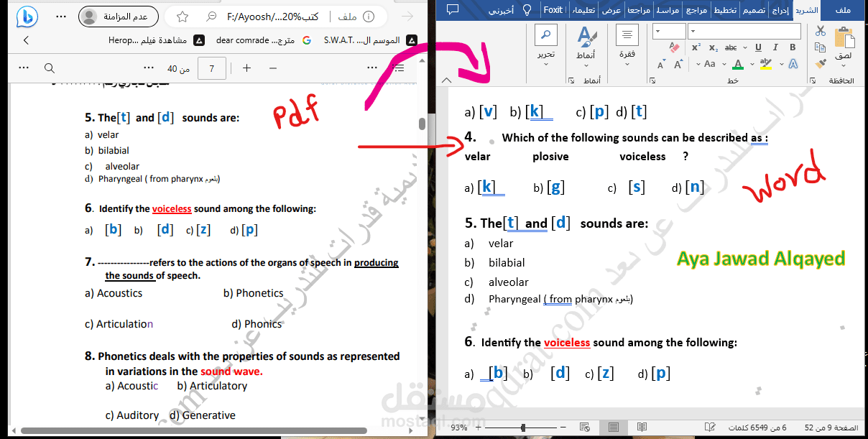Click the Change Case Aa button
Screen dimensions: 868x439
click(709, 64)
